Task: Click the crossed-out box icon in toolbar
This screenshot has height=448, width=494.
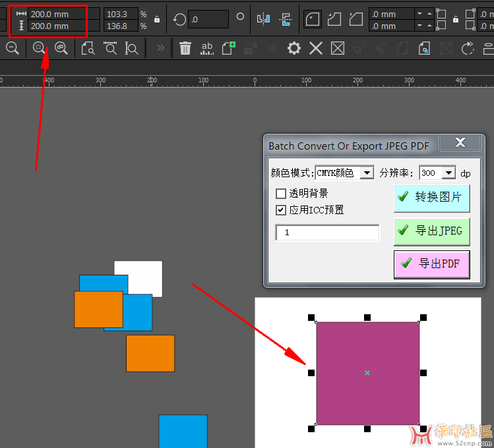Action: [x=338, y=49]
